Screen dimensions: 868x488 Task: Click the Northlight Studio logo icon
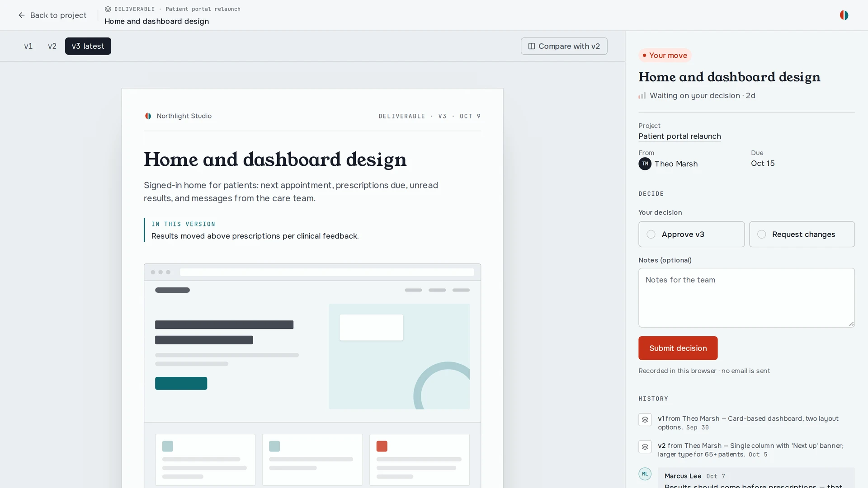[x=148, y=116]
